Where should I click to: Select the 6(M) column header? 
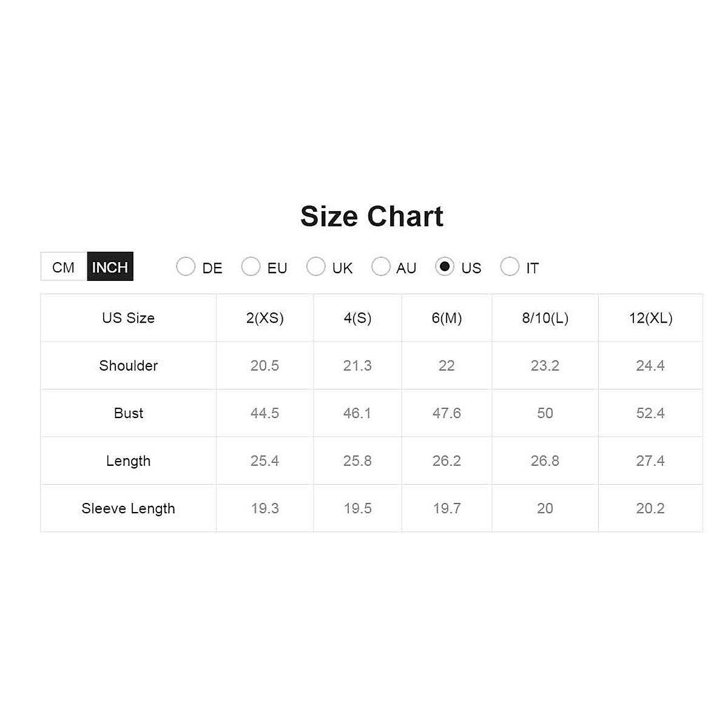tap(447, 318)
